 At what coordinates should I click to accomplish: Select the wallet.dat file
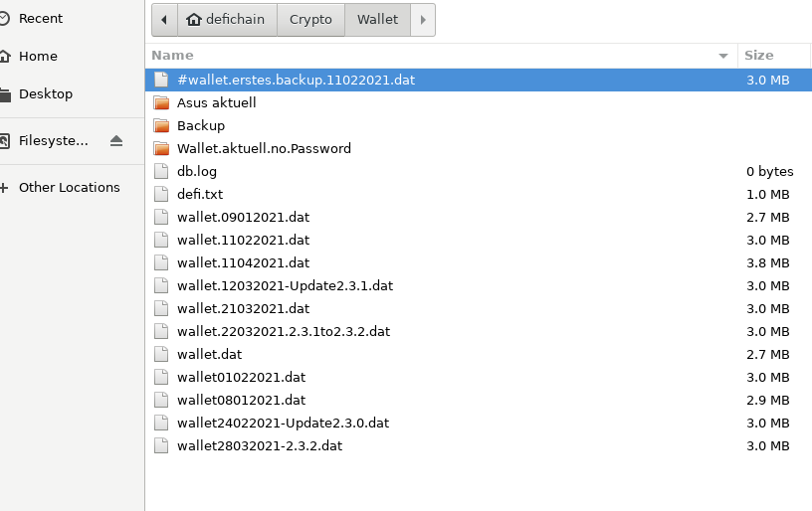tap(479, 354)
